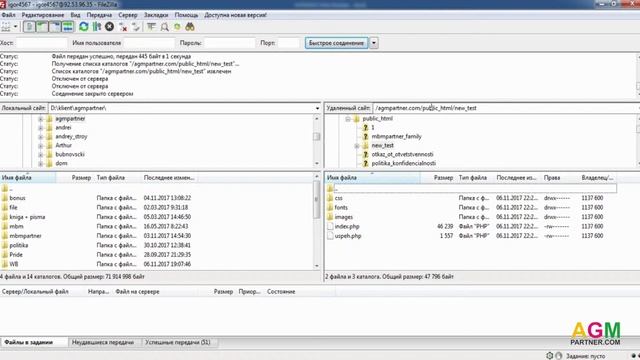This screenshot has height=360, width=640.
Task: Reconnect to last server icon
Action: coord(136,27)
